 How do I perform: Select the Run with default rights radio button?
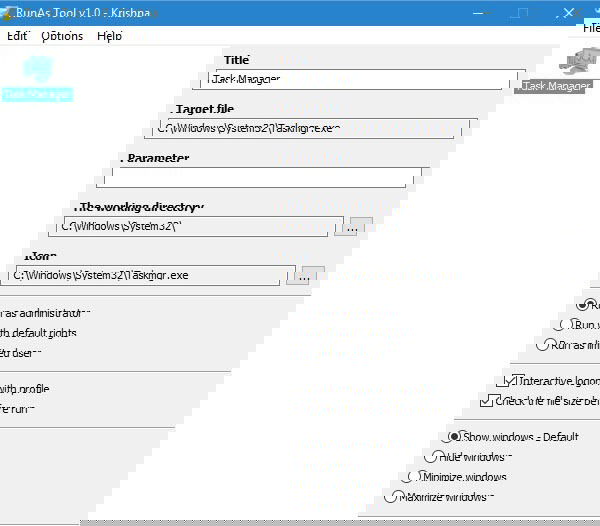tap(563, 325)
